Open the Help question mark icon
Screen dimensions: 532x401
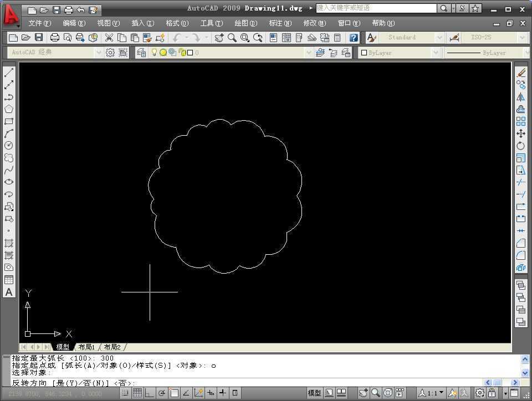354,37
